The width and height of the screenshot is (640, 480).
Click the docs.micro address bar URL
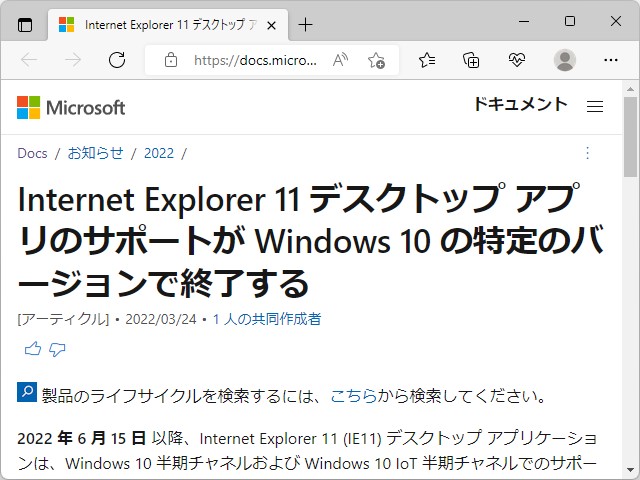click(x=255, y=60)
